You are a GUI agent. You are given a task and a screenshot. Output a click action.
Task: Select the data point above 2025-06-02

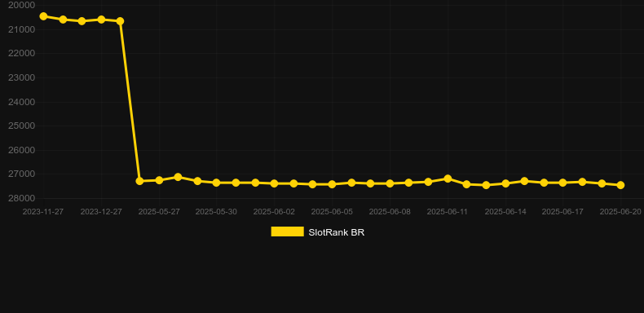[275, 183]
